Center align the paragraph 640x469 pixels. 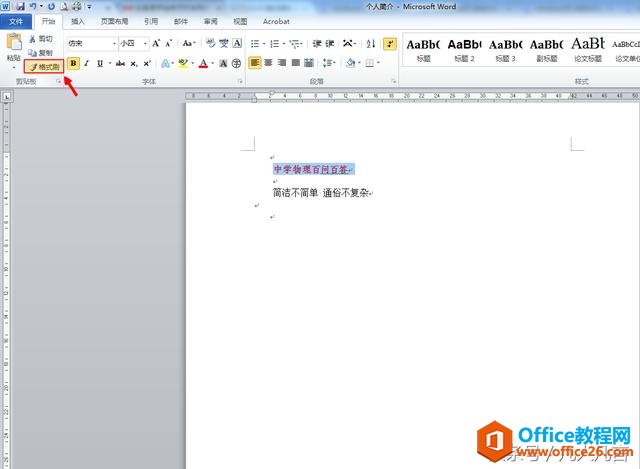(268, 63)
